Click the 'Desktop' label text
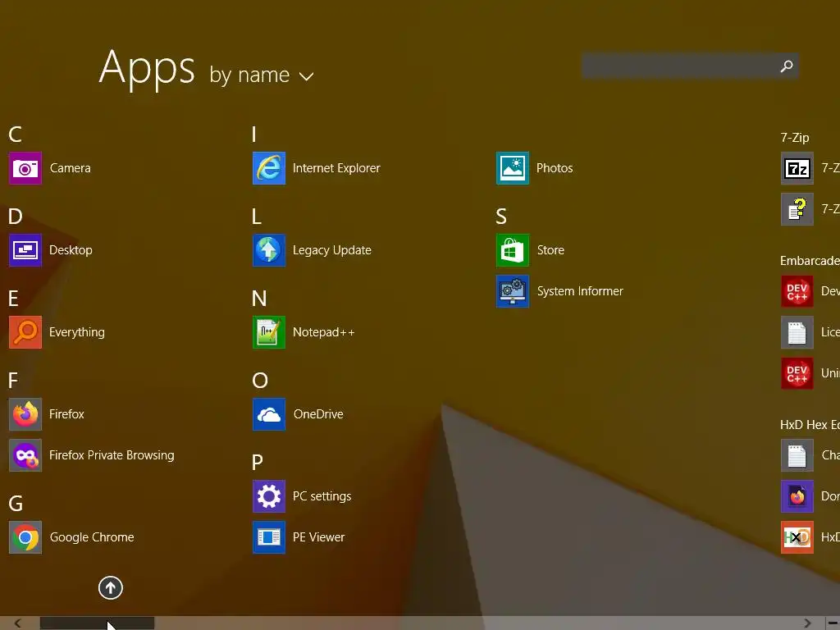 (71, 250)
